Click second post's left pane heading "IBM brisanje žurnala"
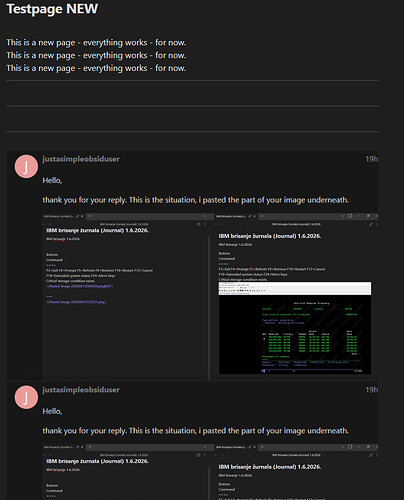 tap(97, 461)
